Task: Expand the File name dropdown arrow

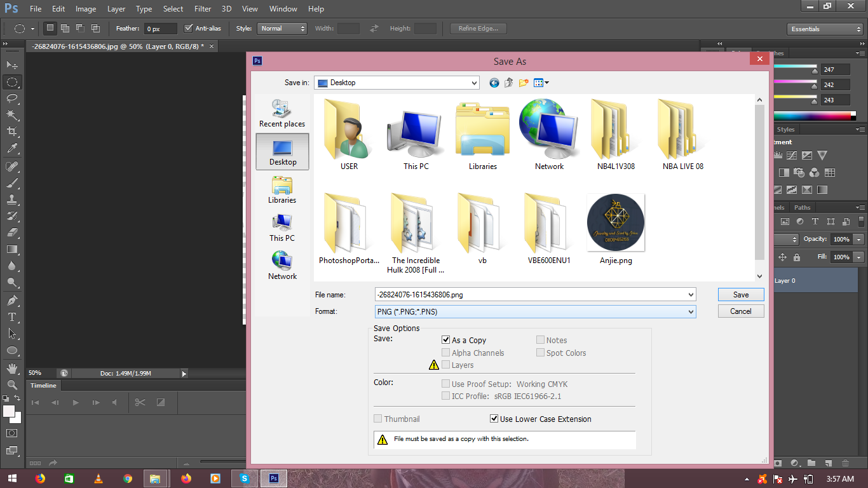Action: 691,295
